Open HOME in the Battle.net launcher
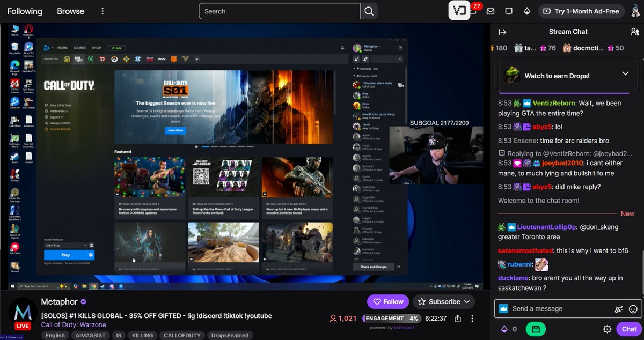The height and width of the screenshot is (340, 644). [x=63, y=48]
